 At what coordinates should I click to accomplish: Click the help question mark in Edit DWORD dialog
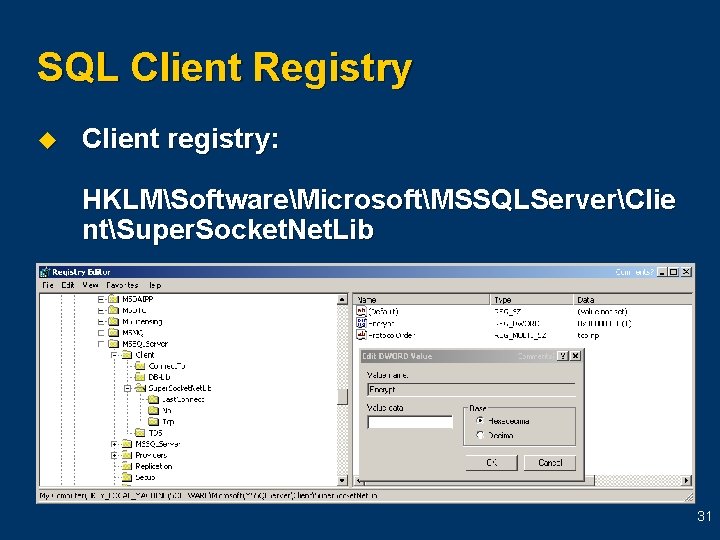tap(562, 356)
